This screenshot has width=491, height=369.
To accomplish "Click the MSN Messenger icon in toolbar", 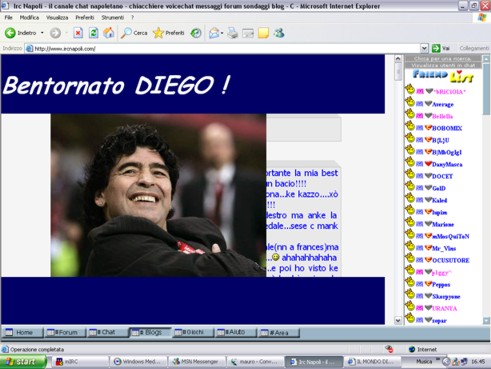I will click(x=279, y=33).
